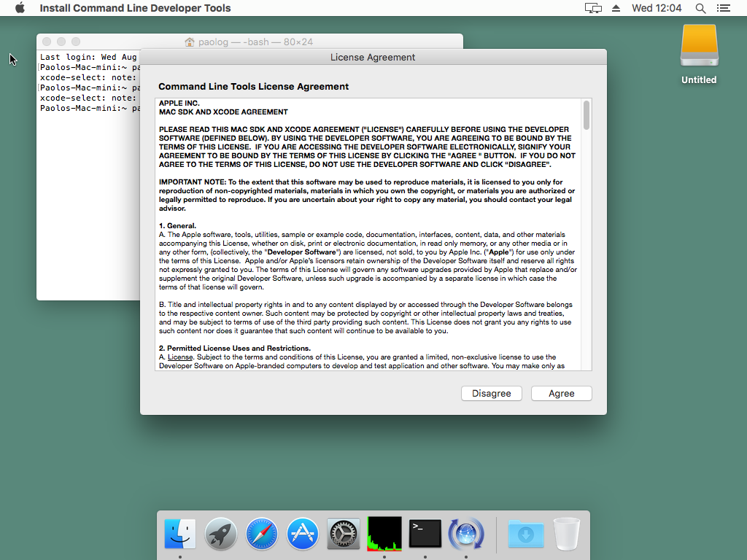
Task: Open the Trash from the Dock
Action: (566, 534)
